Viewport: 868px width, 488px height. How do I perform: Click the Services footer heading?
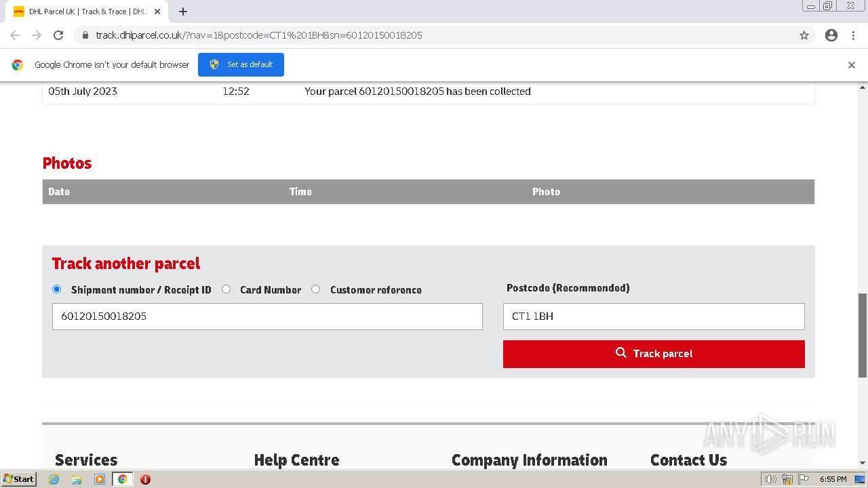(86, 460)
